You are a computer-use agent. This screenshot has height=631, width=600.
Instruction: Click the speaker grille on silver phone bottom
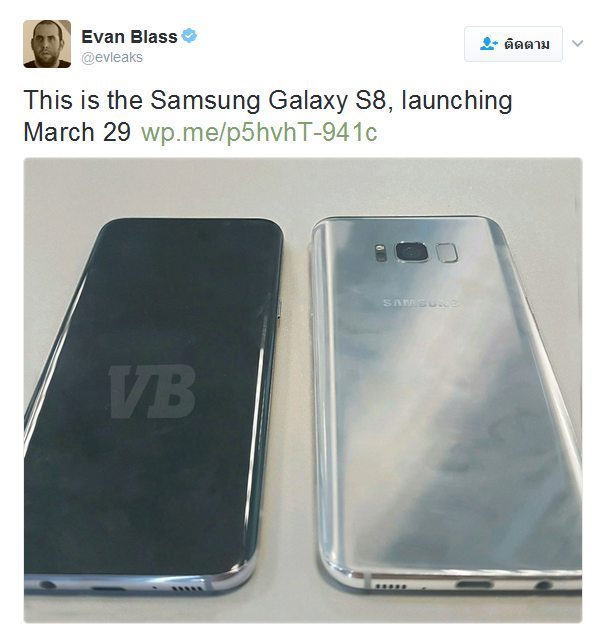point(391,586)
